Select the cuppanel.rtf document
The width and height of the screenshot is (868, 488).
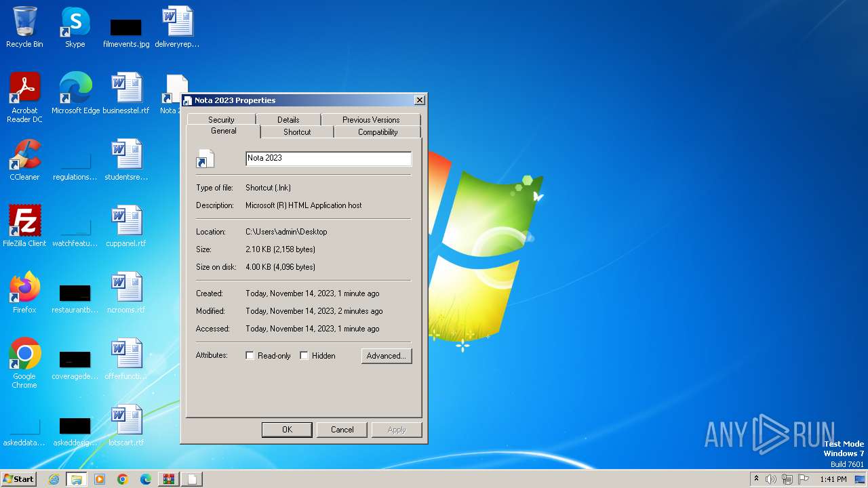point(125,226)
